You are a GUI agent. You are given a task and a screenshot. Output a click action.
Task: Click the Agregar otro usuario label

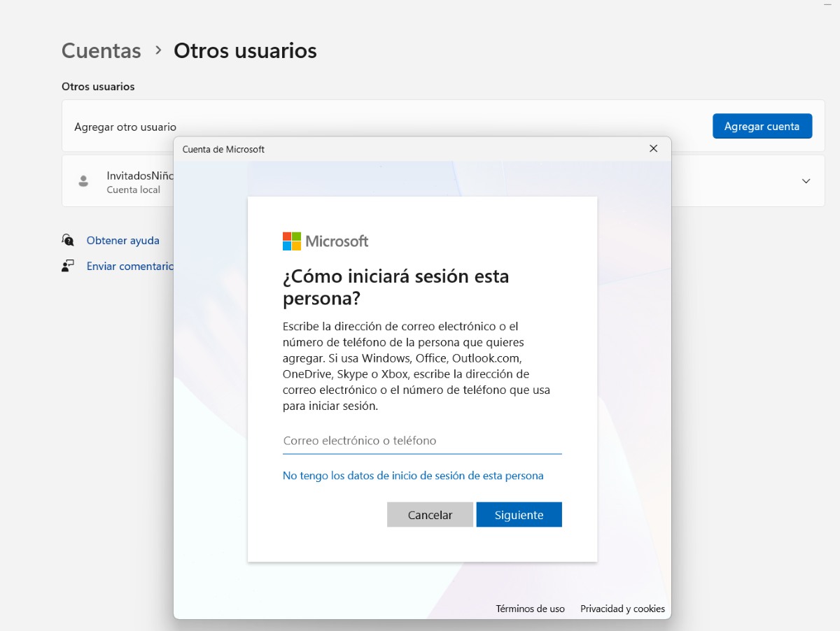125,127
